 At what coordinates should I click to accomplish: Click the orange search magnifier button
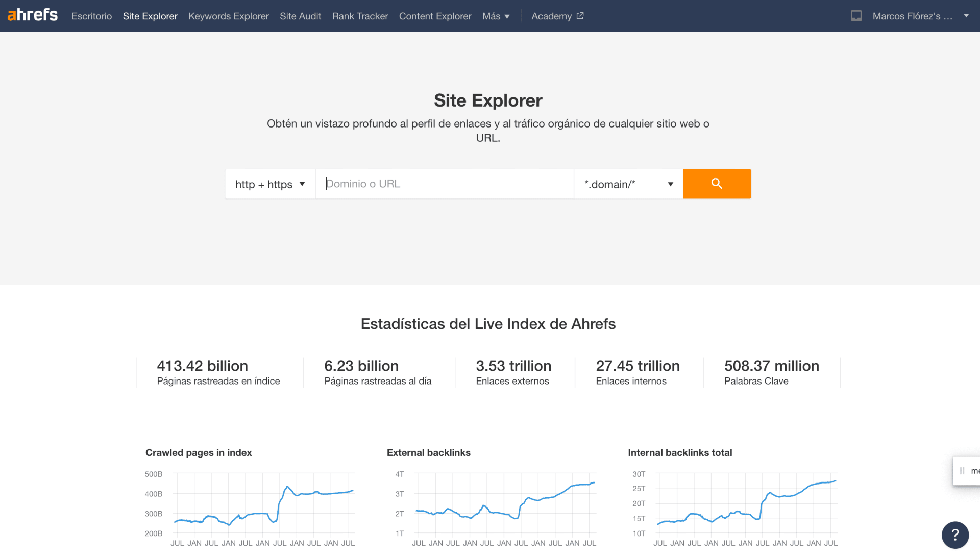(717, 184)
